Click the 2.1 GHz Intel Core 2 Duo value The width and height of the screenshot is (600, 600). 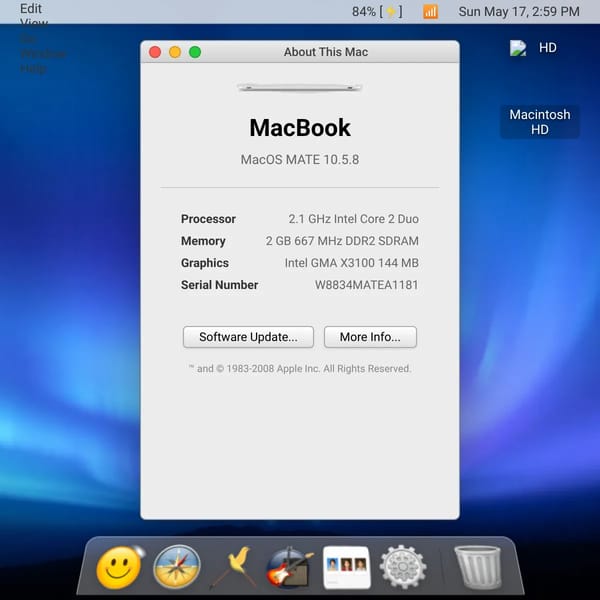tap(354, 219)
